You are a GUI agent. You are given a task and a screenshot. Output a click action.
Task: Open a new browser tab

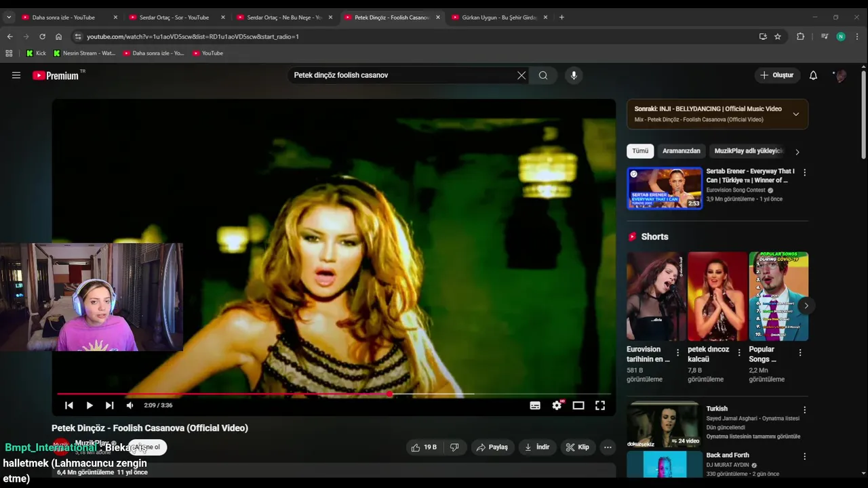pos(561,18)
